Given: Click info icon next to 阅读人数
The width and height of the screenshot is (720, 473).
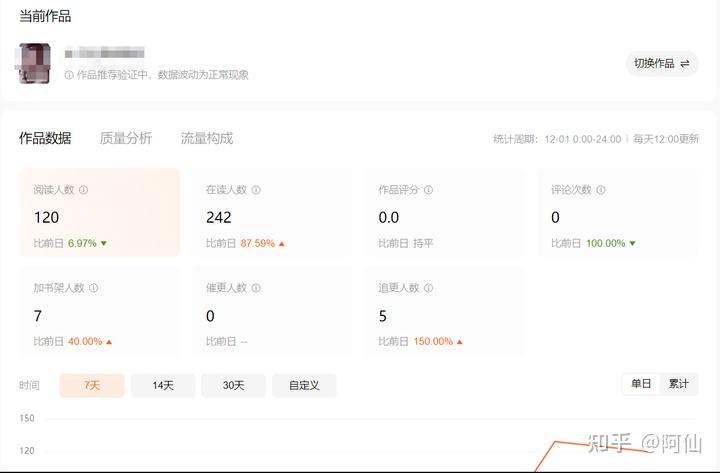Looking at the screenshot, I should [x=84, y=190].
